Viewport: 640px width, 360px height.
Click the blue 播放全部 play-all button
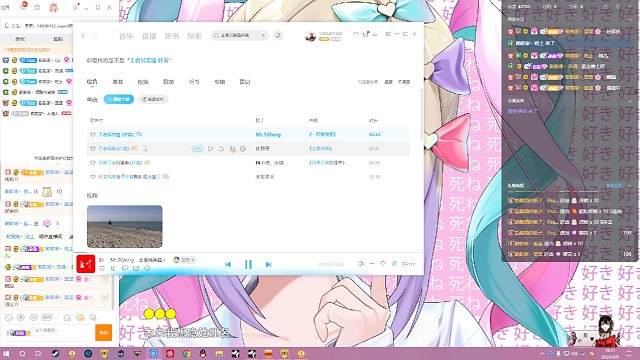(x=119, y=99)
